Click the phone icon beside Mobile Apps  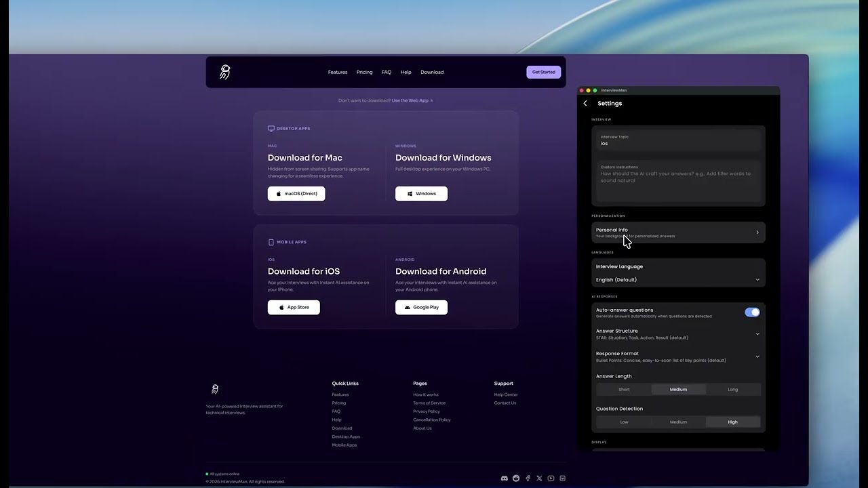click(x=271, y=242)
